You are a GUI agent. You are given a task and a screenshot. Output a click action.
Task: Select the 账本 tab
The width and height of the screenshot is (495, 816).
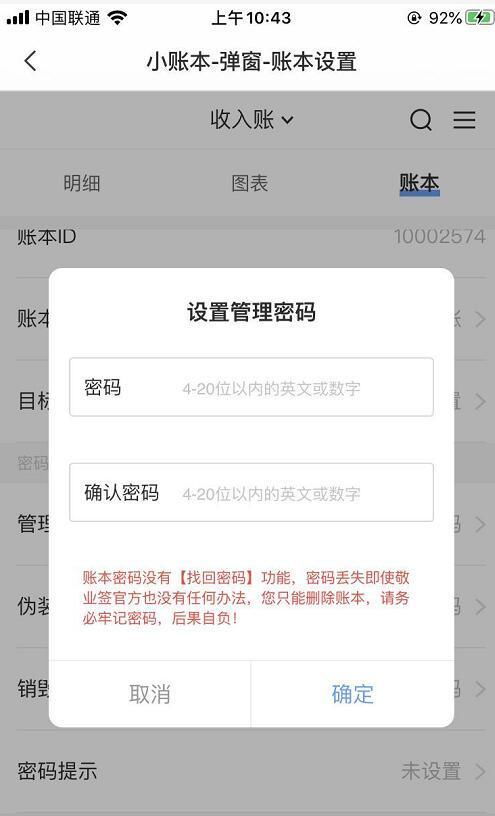pos(419,183)
